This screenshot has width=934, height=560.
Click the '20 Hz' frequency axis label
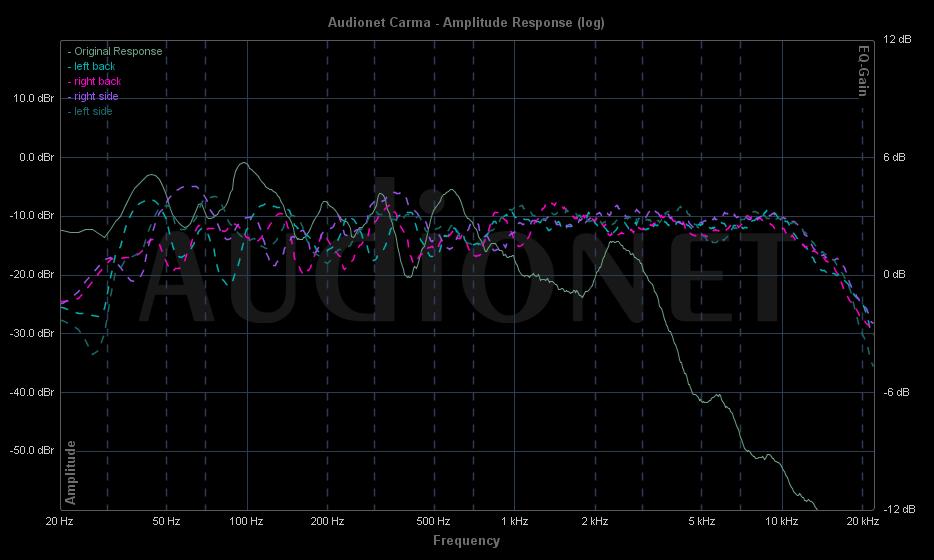click(60, 521)
